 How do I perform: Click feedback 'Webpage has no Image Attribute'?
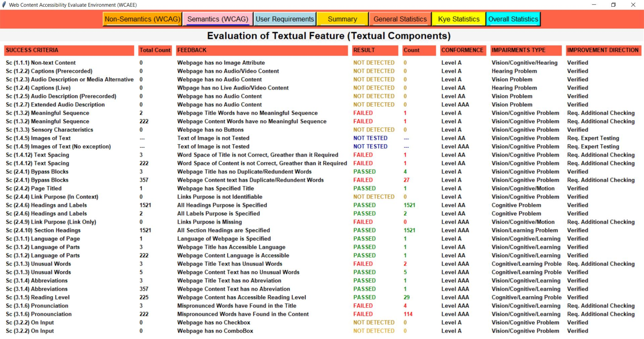click(221, 63)
